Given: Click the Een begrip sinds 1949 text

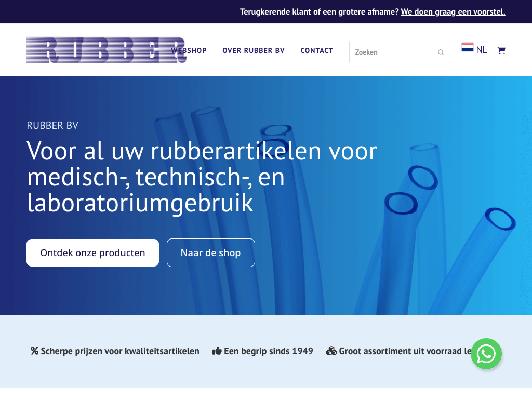Looking at the screenshot, I should coord(269,351).
